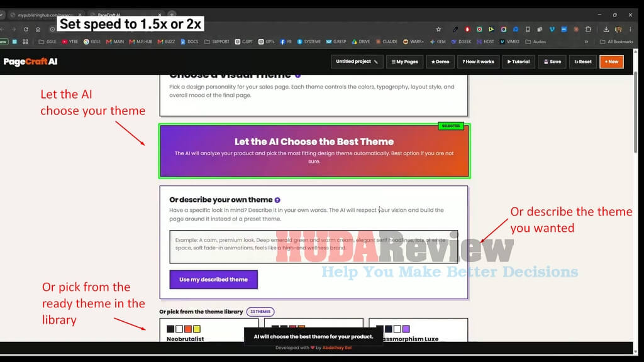Image resolution: width=644 pixels, height=362 pixels.
Task: Open the CLAUDE bookmark
Action: (387, 41)
